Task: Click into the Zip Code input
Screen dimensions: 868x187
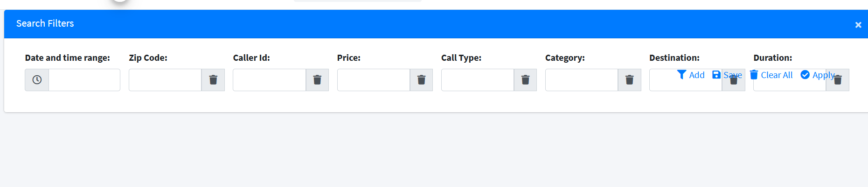Action: (x=165, y=80)
